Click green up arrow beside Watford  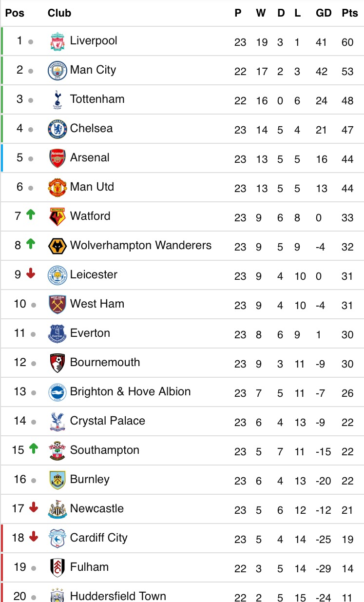point(31,214)
